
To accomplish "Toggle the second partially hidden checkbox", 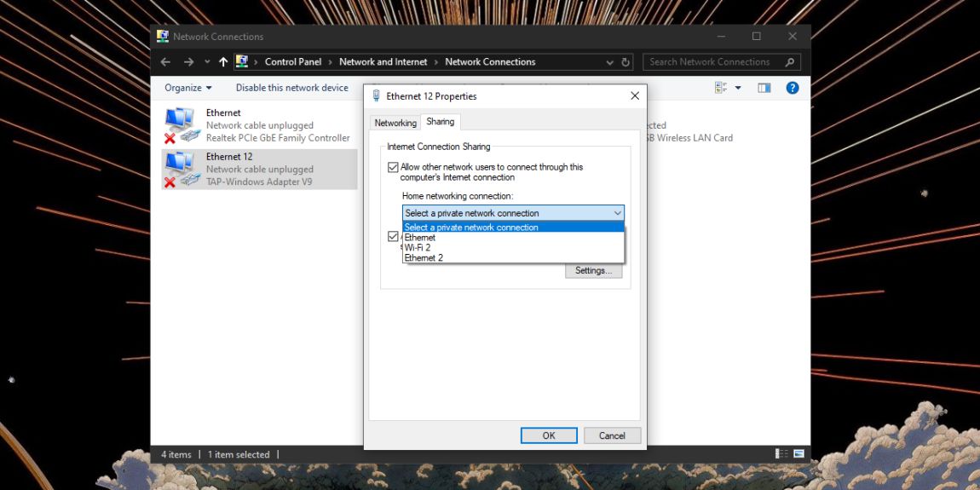I will point(393,236).
